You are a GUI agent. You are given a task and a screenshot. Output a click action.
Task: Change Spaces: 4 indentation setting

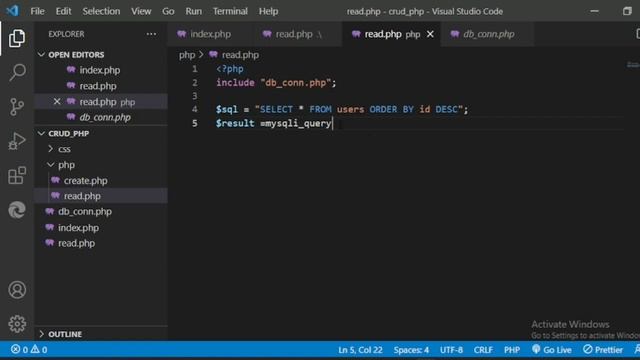411,350
